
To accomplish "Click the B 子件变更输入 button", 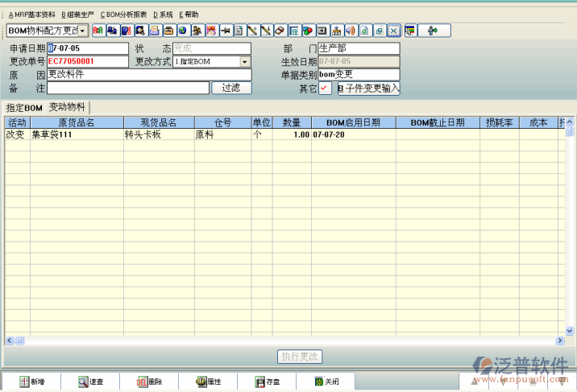I will click(368, 89).
